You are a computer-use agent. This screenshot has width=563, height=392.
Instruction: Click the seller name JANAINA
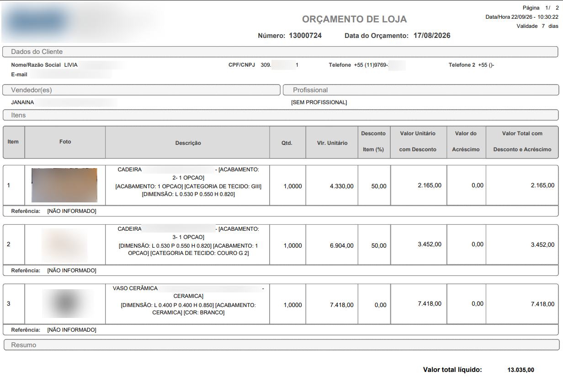(x=22, y=102)
